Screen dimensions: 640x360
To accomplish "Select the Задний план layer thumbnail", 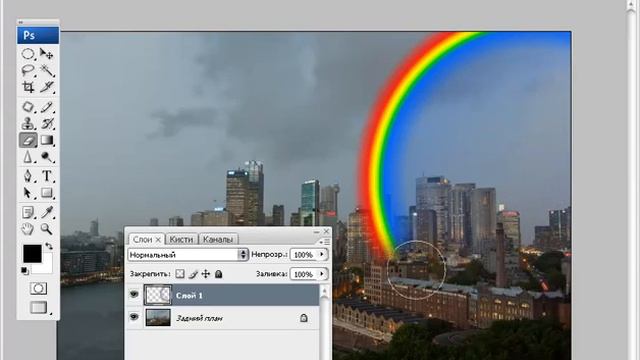I will [x=158, y=318].
